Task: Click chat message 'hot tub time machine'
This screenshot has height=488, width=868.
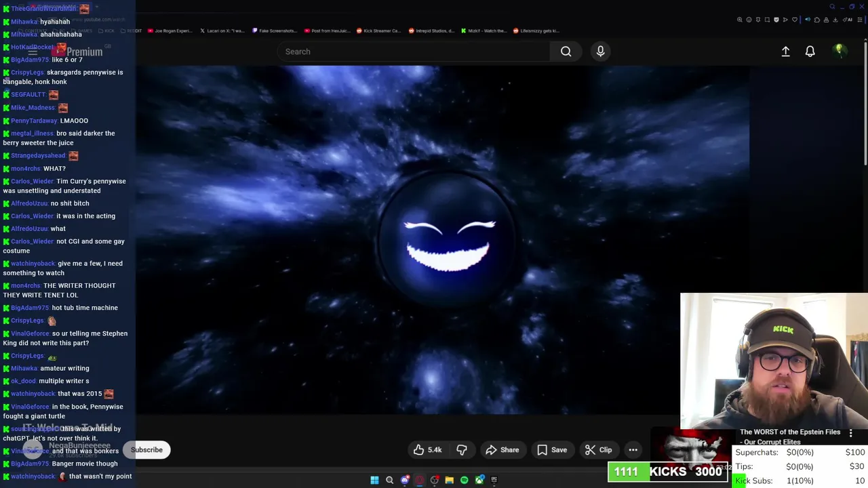Action: pos(85,308)
